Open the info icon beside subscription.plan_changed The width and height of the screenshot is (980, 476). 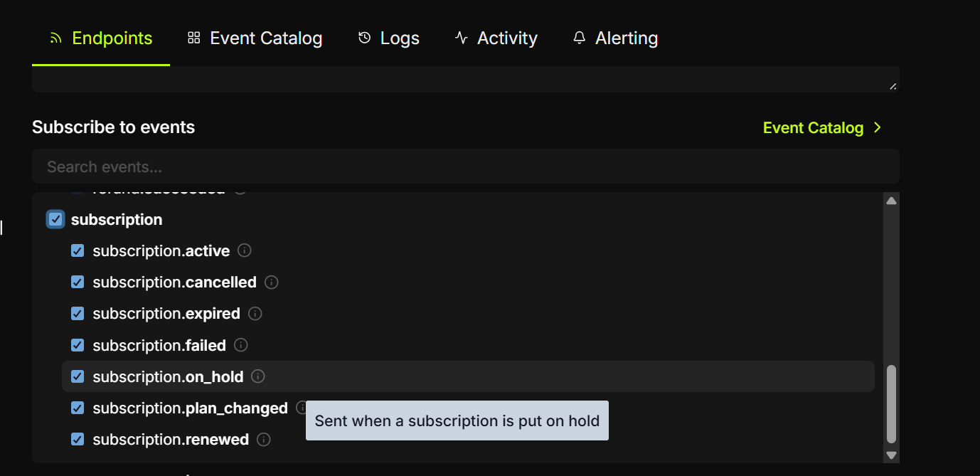click(302, 408)
